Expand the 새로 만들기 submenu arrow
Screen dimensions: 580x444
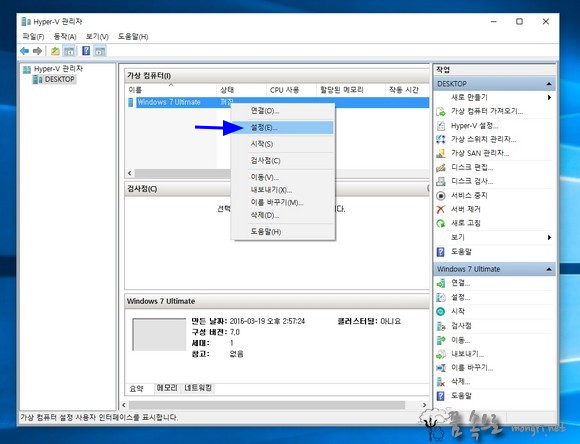[x=549, y=98]
